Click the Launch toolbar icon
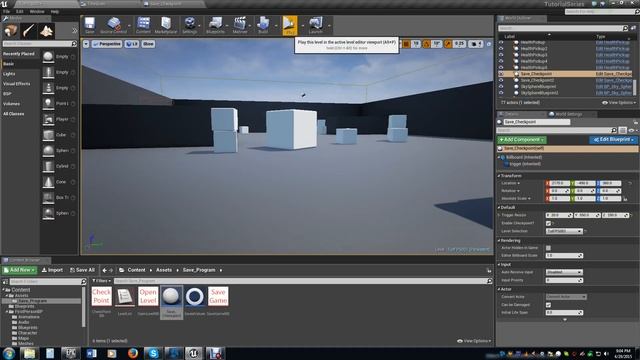This screenshot has height=360, width=640. point(316,25)
